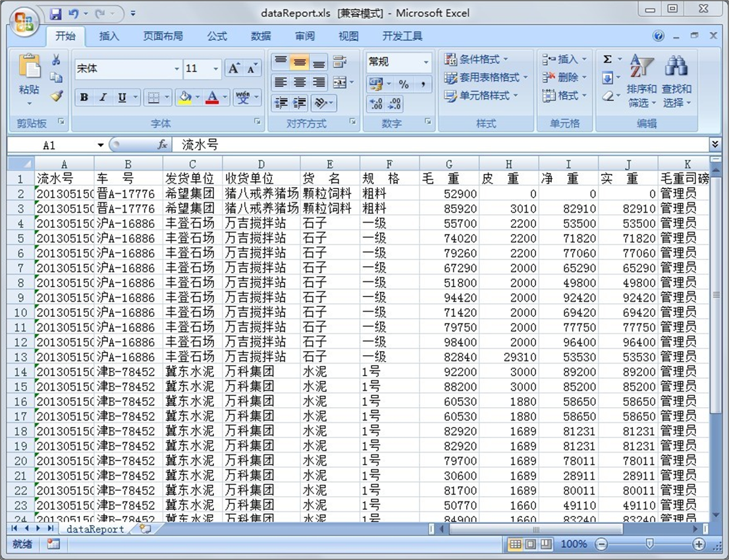Click the Percent Style button
The image size is (729, 560).
tap(404, 84)
